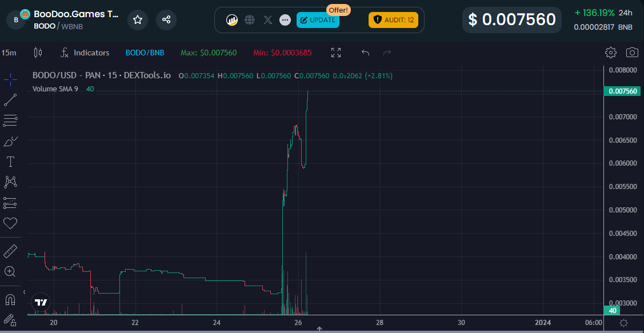Screen dimensions: 644x333
Task: Take a chart snapshot with camera
Action: [x=632, y=53]
